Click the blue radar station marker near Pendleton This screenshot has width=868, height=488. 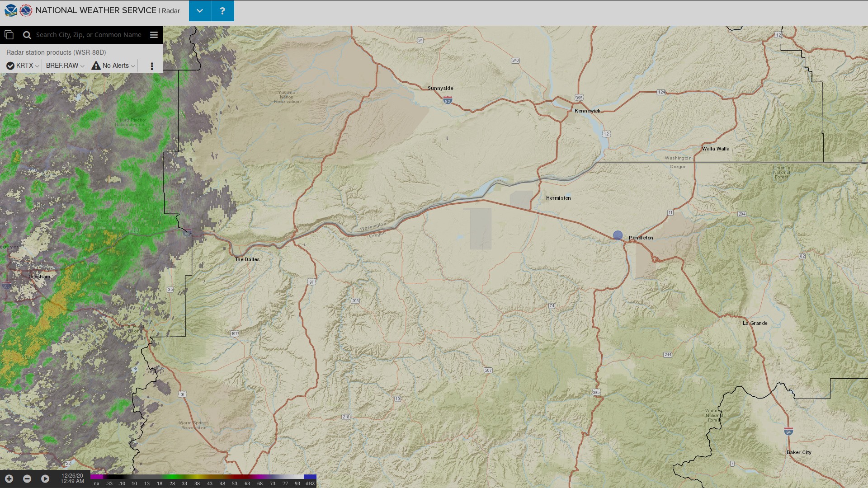pyautogui.click(x=618, y=235)
